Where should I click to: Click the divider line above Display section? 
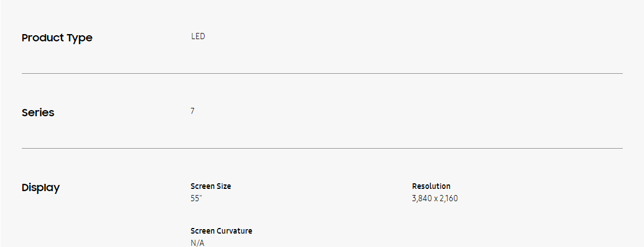click(322, 148)
